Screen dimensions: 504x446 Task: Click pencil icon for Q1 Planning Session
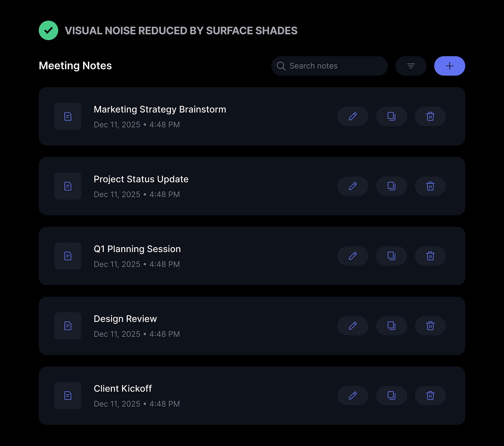click(x=353, y=256)
